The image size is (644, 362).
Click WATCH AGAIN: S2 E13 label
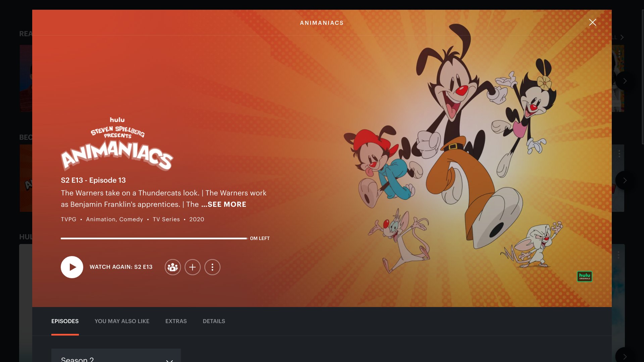click(x=121, y=267)
